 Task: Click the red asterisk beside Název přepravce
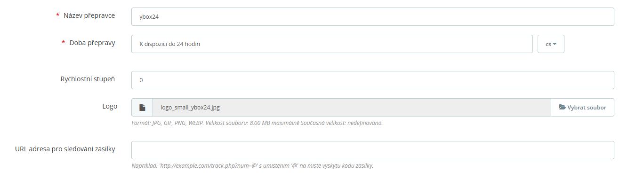(57, 16)
